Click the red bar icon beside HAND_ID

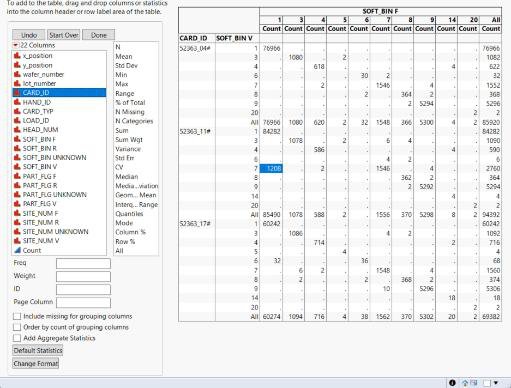coord(17,102)
